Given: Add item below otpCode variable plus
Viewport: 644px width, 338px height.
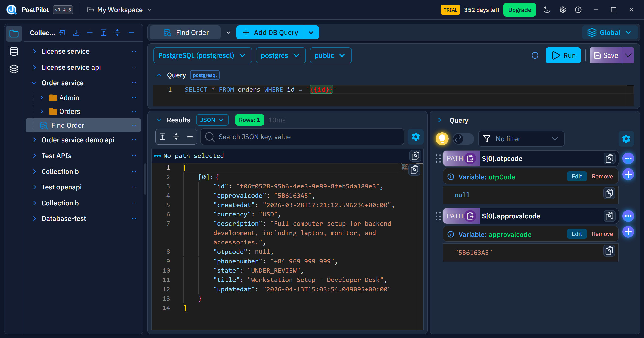Looking at the screenshot, I should [x=628, y=174].
